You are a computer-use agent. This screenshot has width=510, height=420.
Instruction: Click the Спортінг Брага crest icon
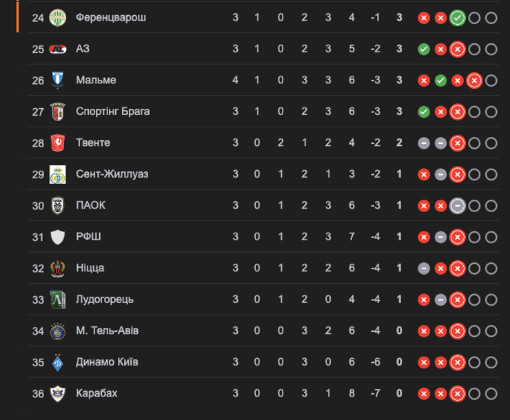tap(57, 112)
